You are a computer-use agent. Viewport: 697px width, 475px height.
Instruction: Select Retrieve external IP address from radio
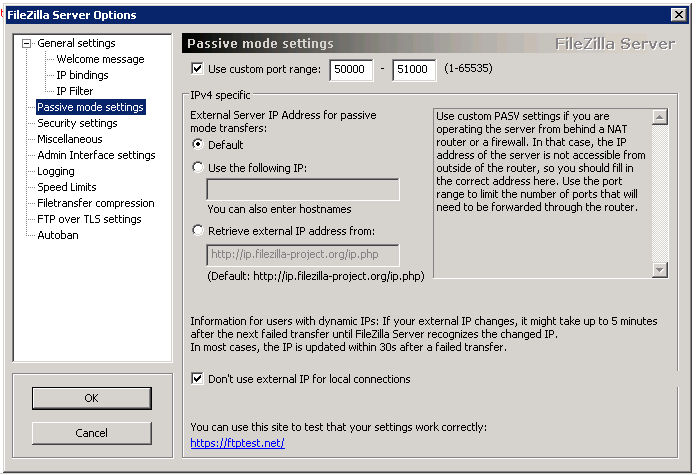pos(198,231)
